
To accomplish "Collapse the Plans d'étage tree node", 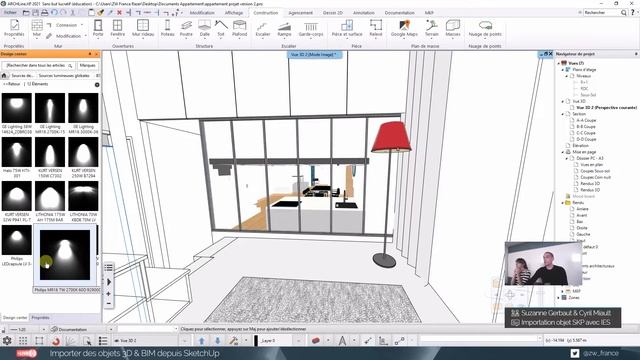I will coord(563,70).
